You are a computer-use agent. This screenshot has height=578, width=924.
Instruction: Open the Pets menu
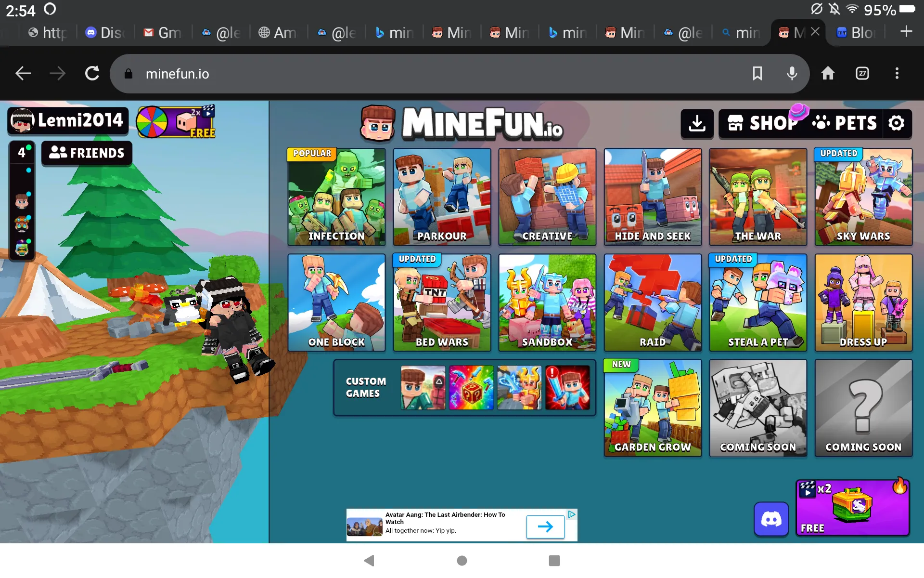846,123
